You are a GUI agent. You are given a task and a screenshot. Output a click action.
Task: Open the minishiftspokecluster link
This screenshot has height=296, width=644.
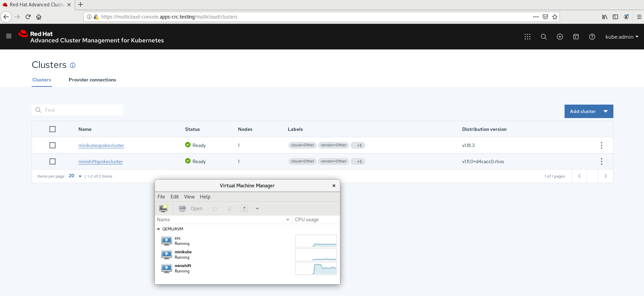pos(100,161)
